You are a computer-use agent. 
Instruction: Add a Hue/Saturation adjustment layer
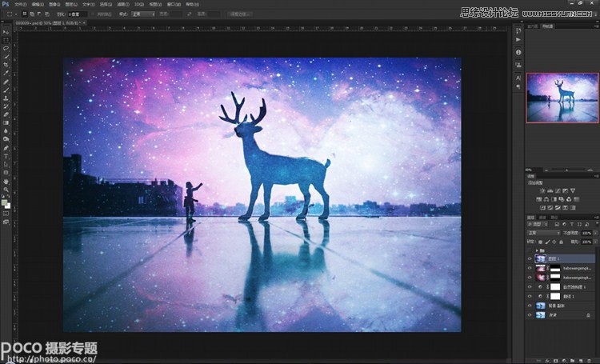point(538,199)
